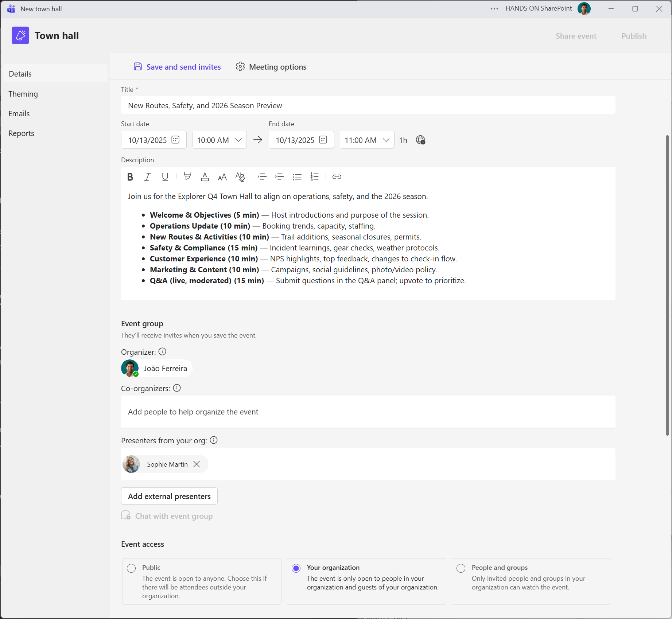
Task: Click Add external presenters button
Action: pyautogui.click(x=169, y=496)
